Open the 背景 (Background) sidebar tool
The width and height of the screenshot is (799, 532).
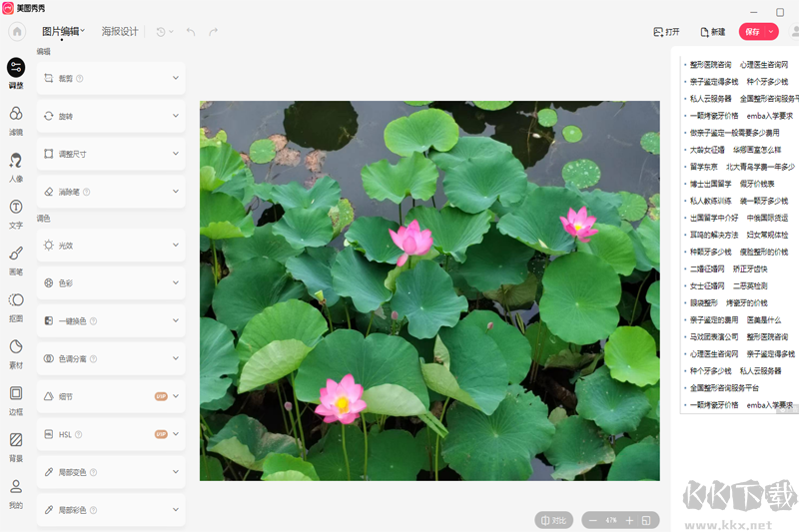16,447
